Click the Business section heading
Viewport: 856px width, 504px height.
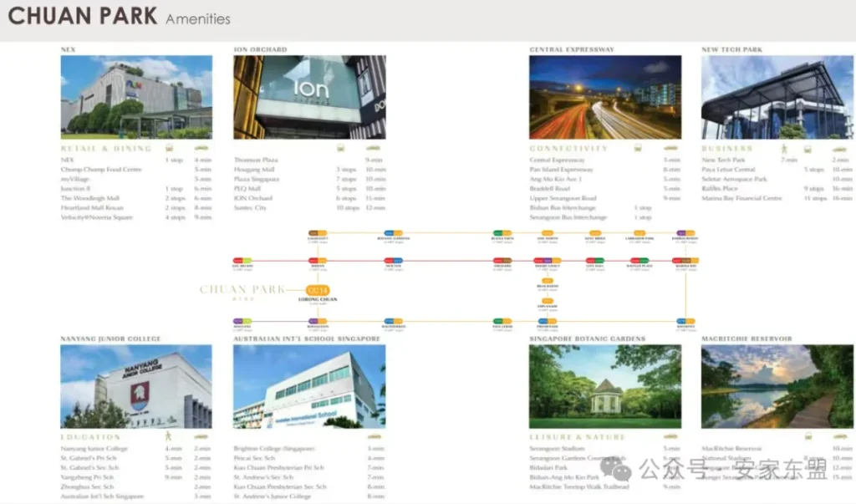click(727, 149)
